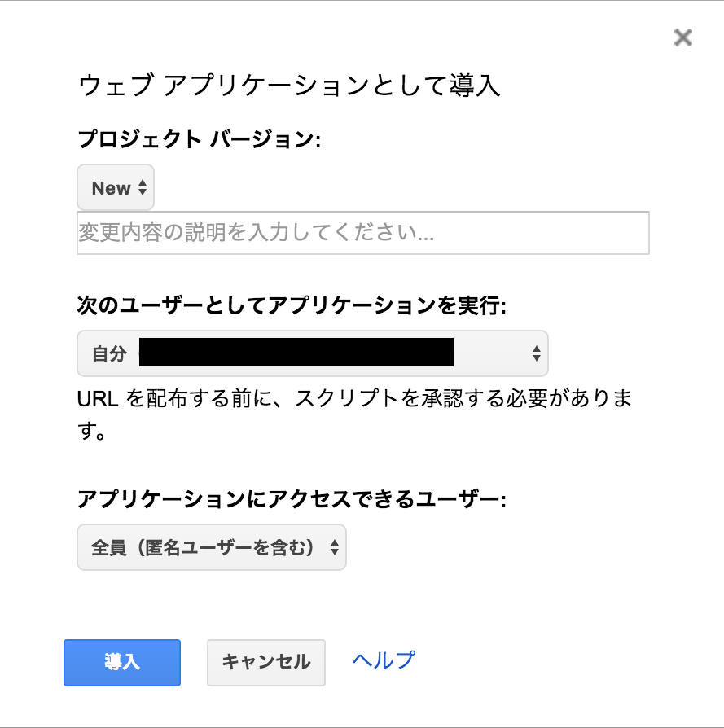Screen dimensions: 724x728
Task: Open the プロジェクト バージョン dropdown showing New
Action: pos(115,187)
